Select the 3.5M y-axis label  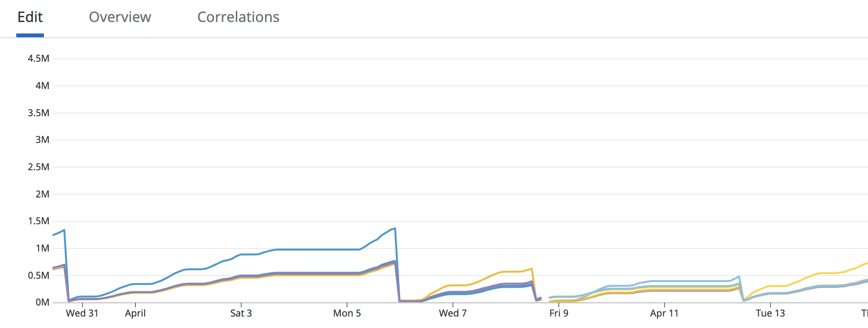pyautogui.click(x=38, y=113)
